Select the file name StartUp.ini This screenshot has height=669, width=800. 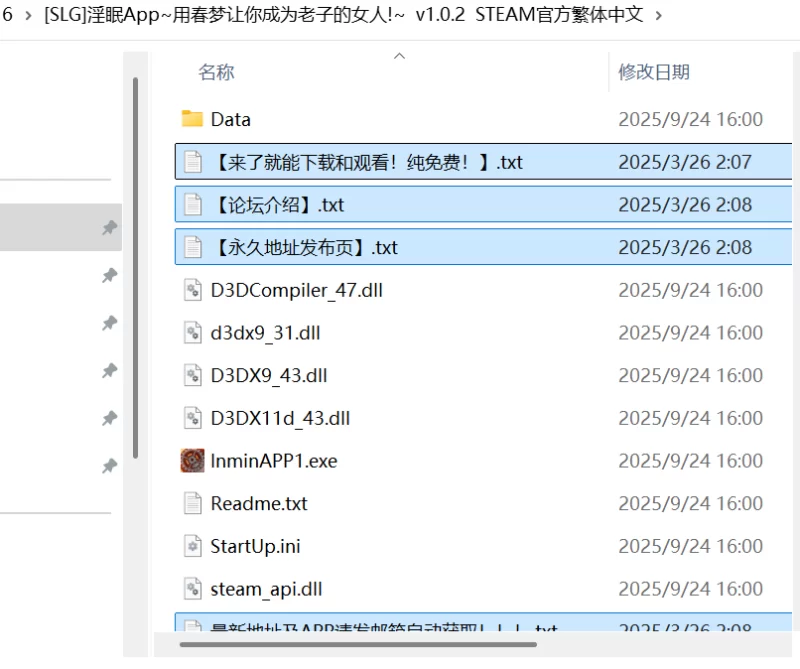(256, 547)
